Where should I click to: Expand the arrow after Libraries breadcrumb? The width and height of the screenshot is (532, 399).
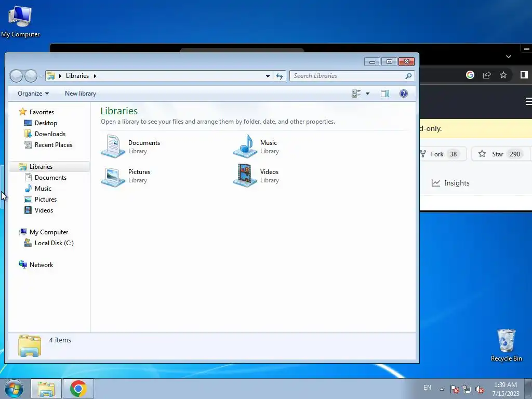click(95, 76)
